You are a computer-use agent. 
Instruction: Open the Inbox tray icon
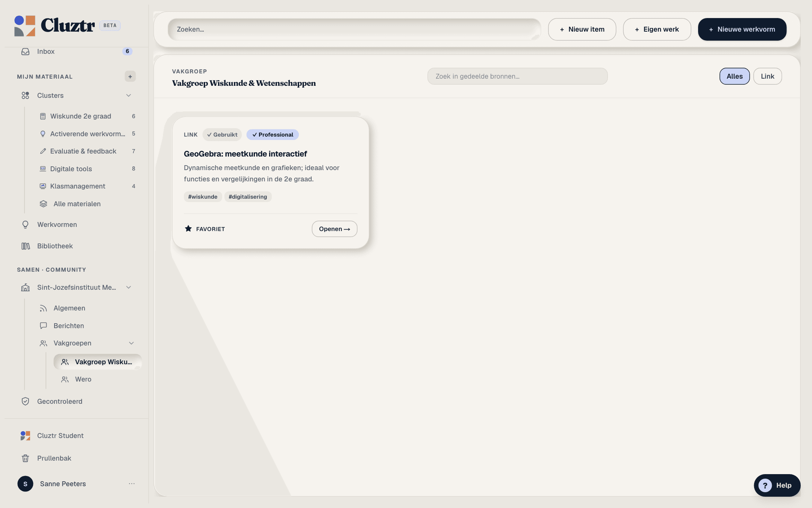[x=25, y=52]
